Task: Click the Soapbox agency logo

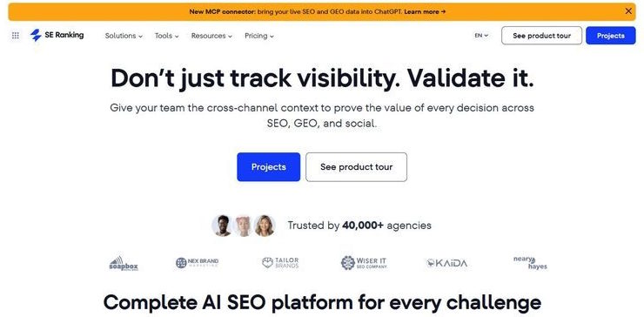Action: (124, 264)
